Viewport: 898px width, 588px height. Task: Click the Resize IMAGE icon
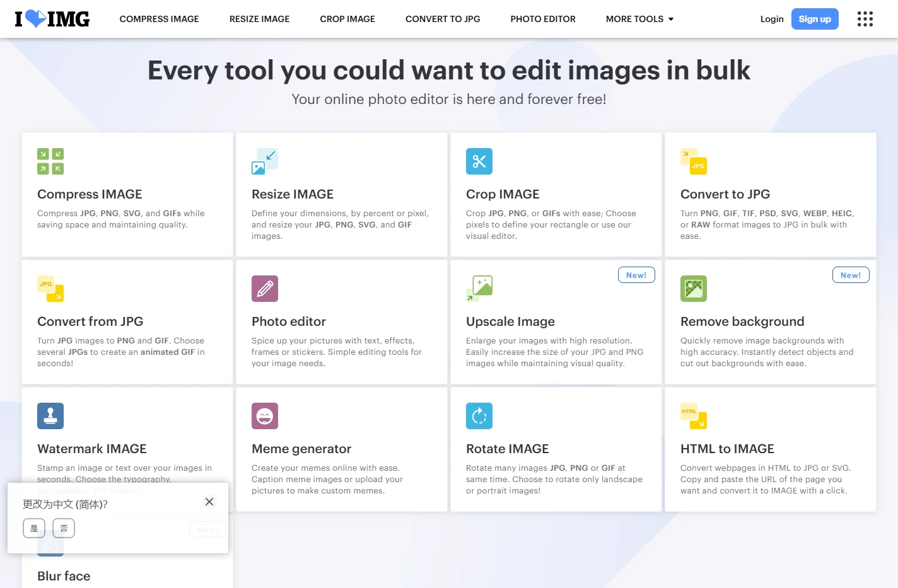[x=265, y=161]
